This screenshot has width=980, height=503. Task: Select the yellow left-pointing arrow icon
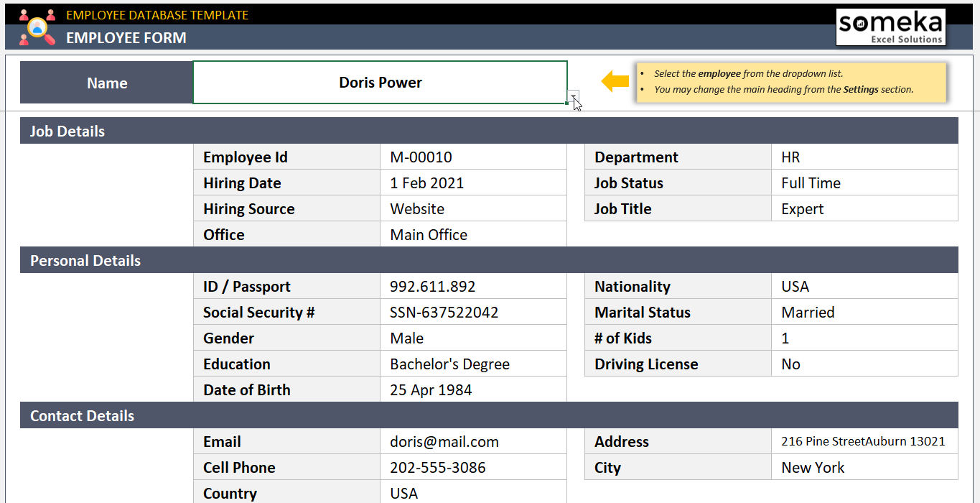coord(614,82)
